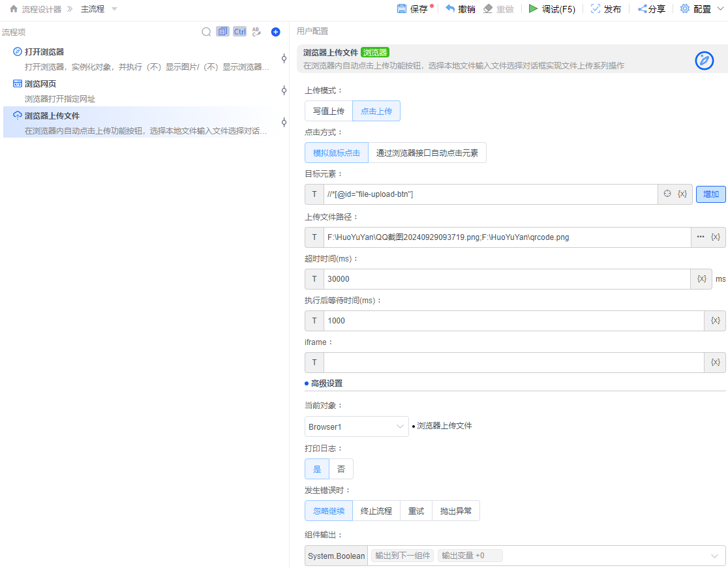
Task: Switch upload mode to 写值上传
Action: click(328, 111)
